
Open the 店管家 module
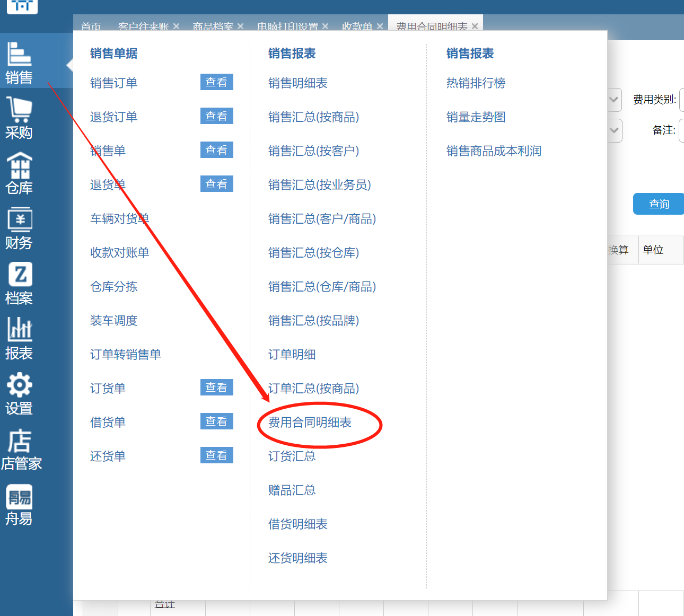tap(21, 449)
